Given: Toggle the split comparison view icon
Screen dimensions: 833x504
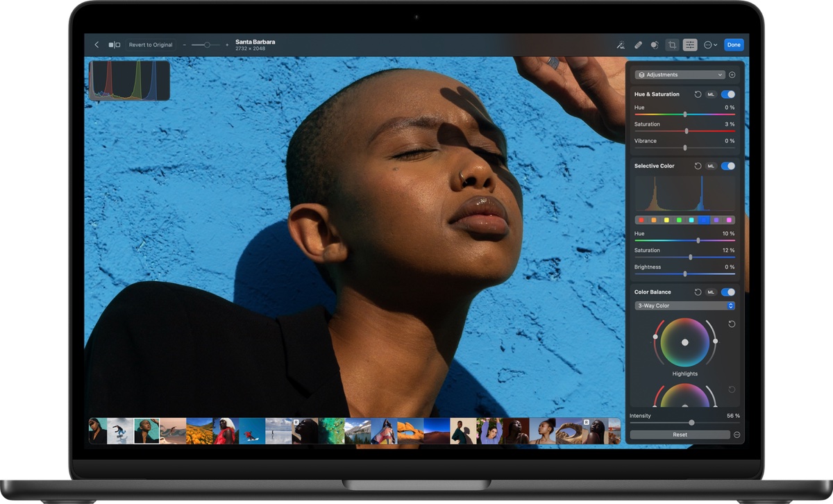Looking at the screenshot, I should coord(114,45).
